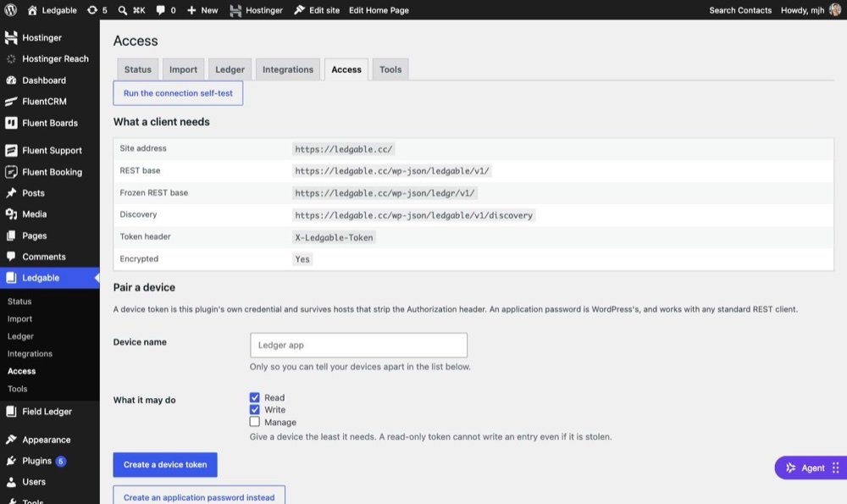This screenshot has height=504, width=847.
Task: Click the Users person icon
Action: coord(11,482)
